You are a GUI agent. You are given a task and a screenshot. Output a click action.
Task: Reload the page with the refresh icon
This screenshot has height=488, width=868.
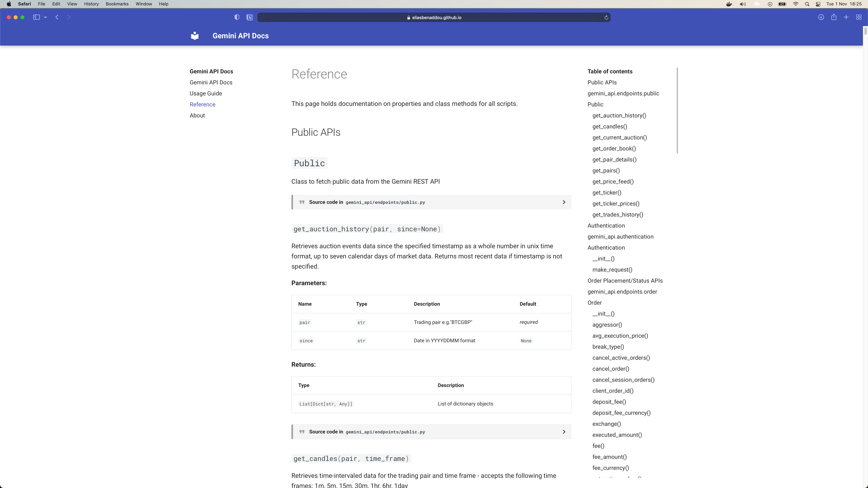606,17
